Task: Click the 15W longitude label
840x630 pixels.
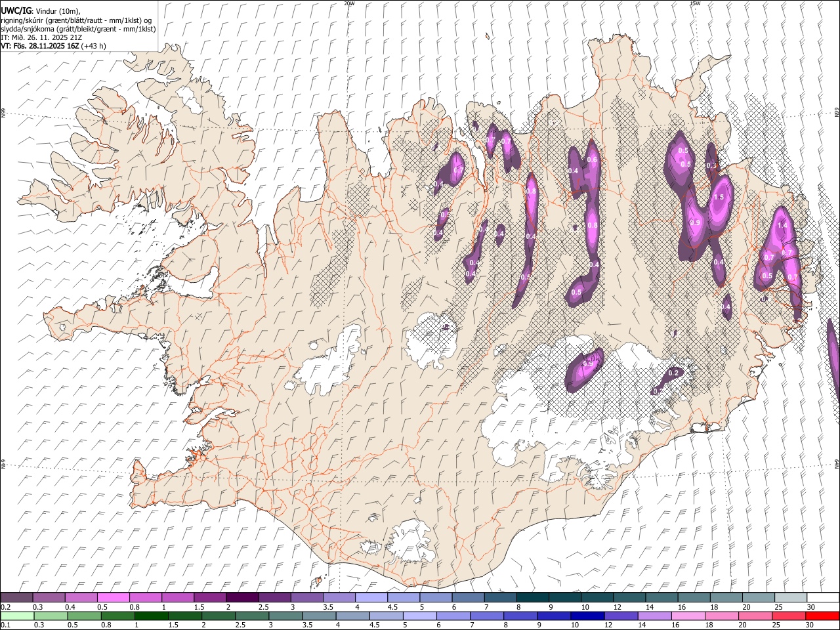Action: (695, 3)
